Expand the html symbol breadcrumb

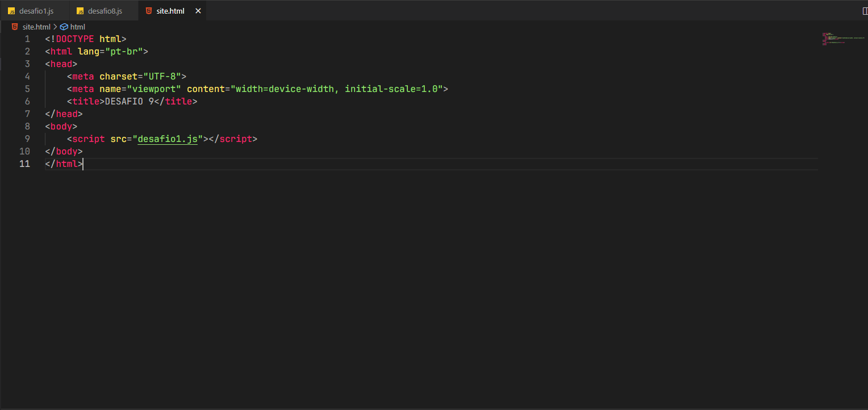(x=78, y=27)
